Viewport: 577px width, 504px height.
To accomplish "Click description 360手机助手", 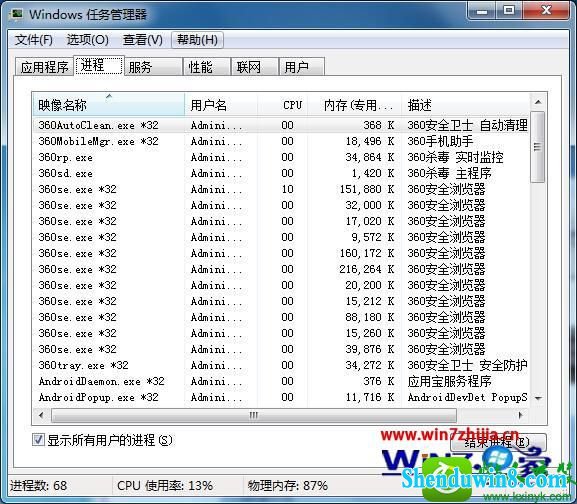I will click(440, 141).
